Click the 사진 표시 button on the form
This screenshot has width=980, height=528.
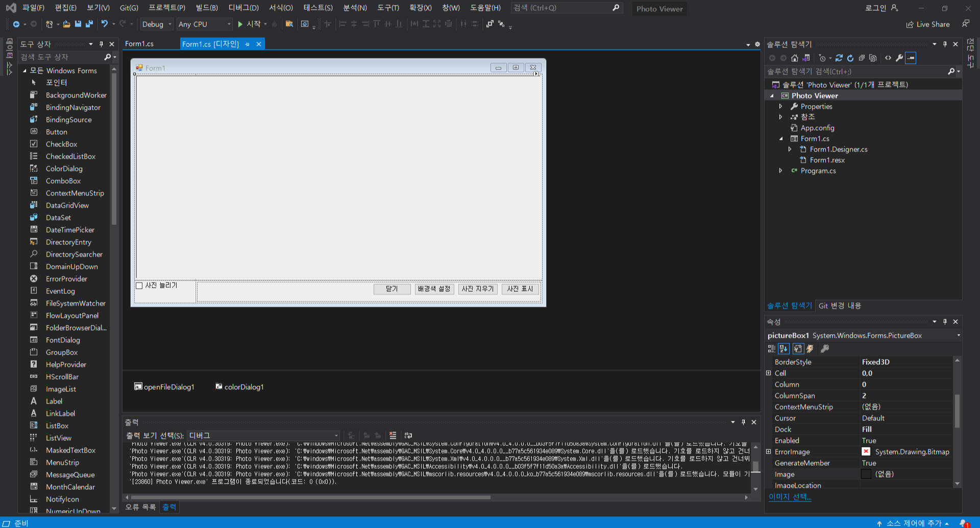point(520,289)
